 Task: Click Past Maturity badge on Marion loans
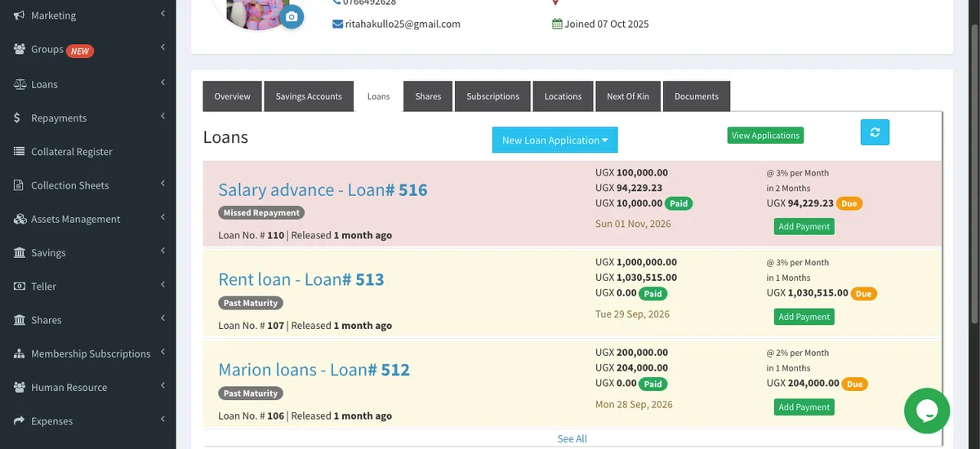click(251, 393)
